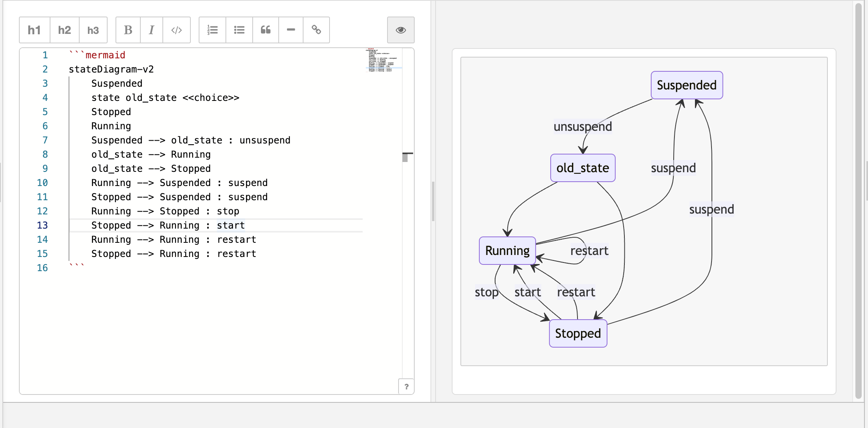
Task: Click the Running state node
Action: (507, 251)
